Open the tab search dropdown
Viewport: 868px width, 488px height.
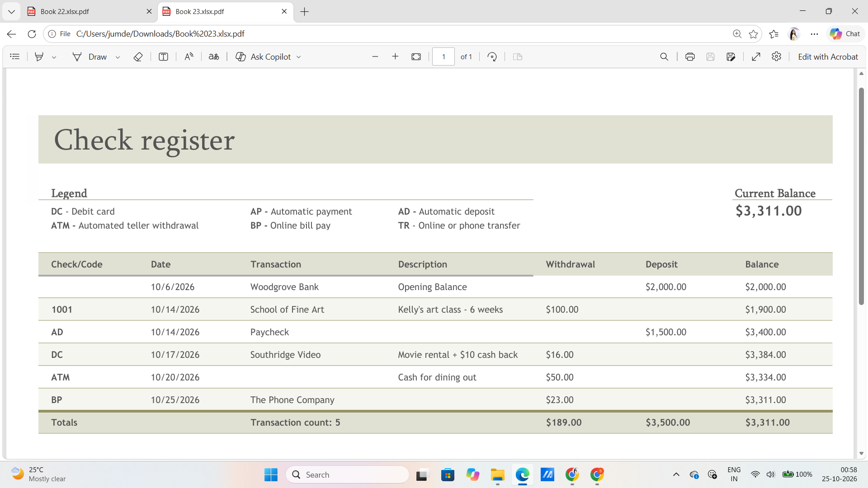point(11,12)
